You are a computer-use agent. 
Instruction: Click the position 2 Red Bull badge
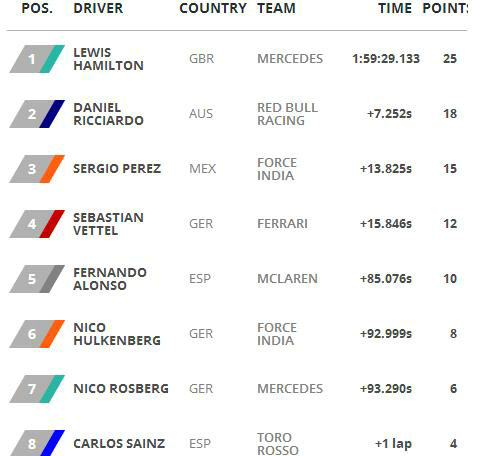coord(37,114)
